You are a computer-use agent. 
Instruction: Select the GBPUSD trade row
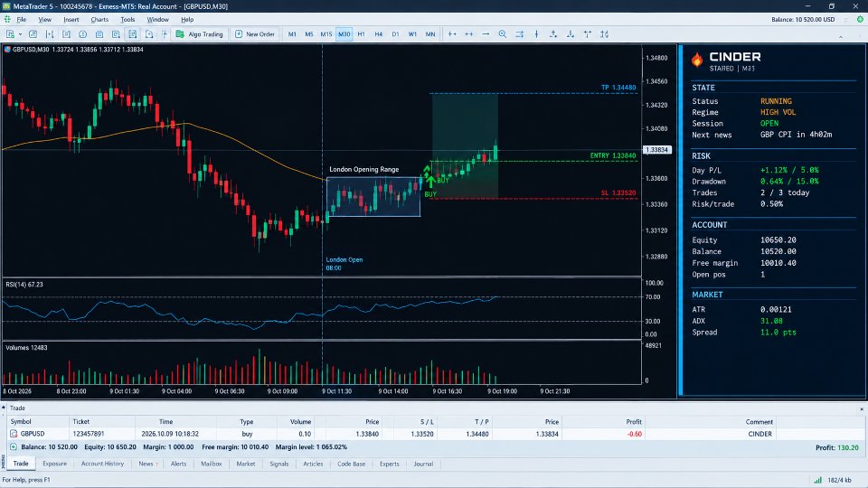[x=433, y=434]
